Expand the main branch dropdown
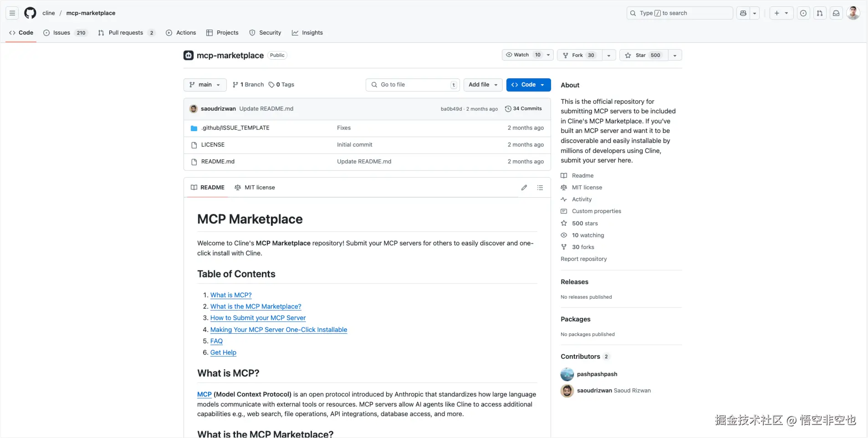The width and height of the screenshot is (868, 438). 205,85
